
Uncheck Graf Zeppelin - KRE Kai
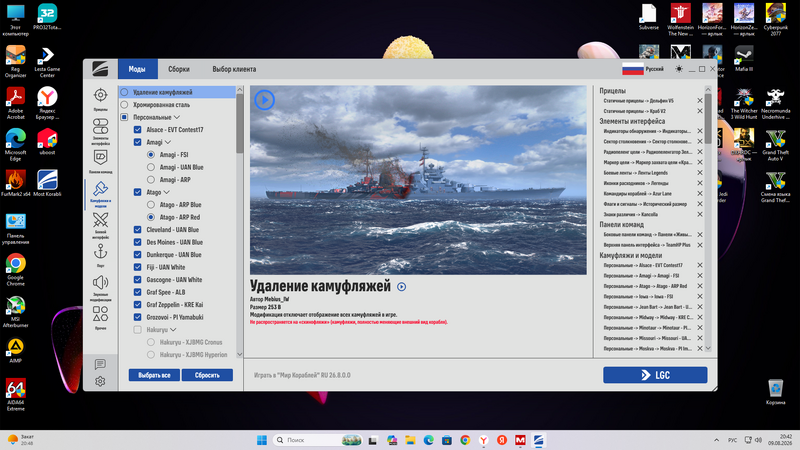point(137,305)
